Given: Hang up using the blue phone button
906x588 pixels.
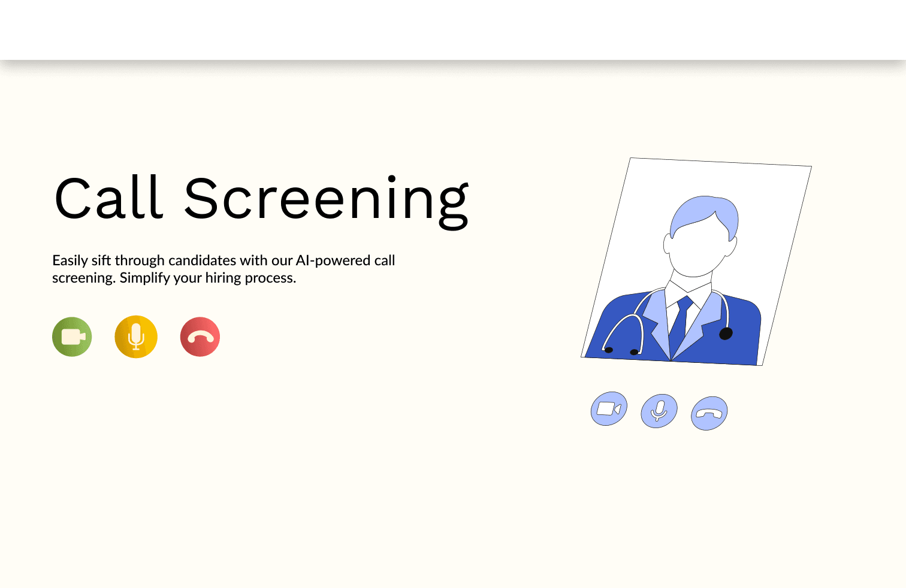Looking at the screenshot, I should tap(708, 413).
